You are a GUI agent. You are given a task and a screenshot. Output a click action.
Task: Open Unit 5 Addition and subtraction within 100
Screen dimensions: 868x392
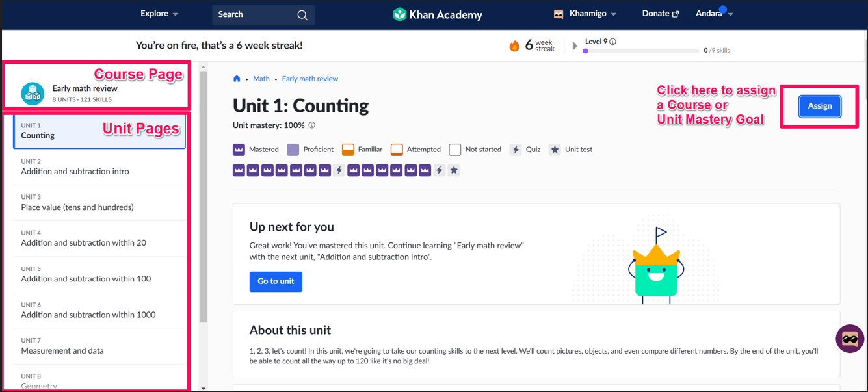pos(99,274)
